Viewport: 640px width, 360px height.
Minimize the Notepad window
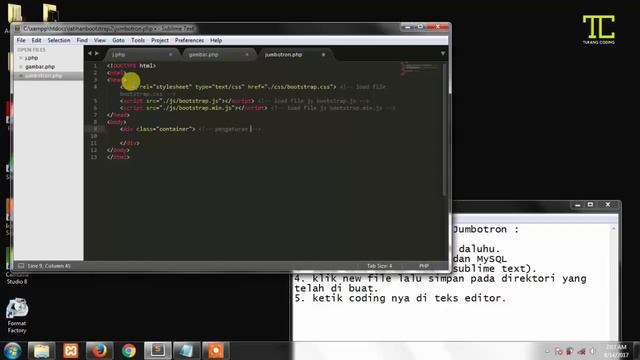coord(577,205)
